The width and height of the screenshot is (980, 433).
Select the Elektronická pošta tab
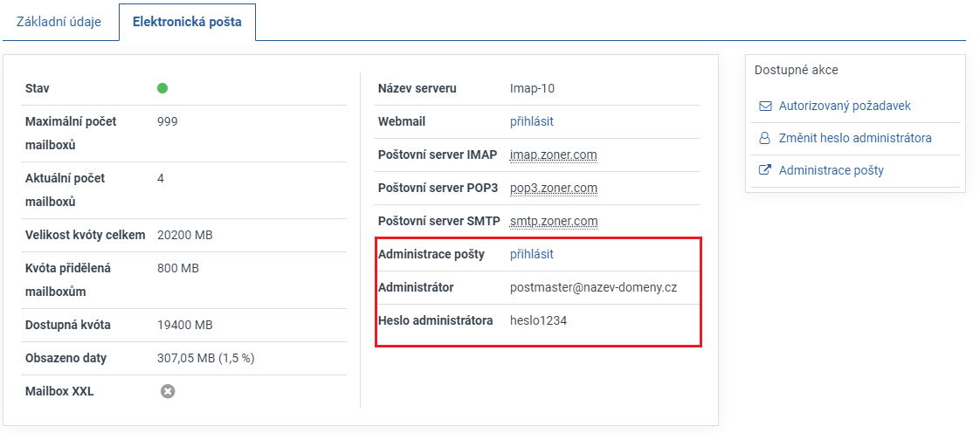(x=187, y=21)
